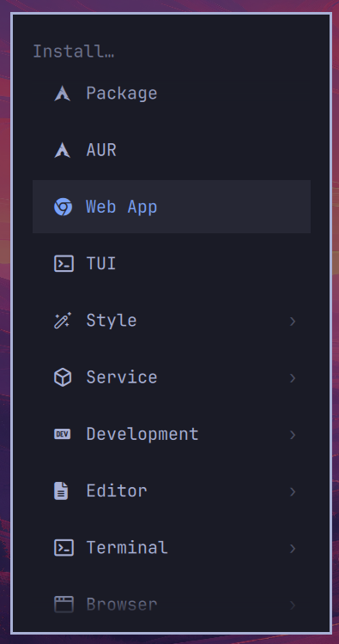Pick the TUI menu item label
Image resolution: width=339 pixels, height=644 pixels.
(101, 263)
